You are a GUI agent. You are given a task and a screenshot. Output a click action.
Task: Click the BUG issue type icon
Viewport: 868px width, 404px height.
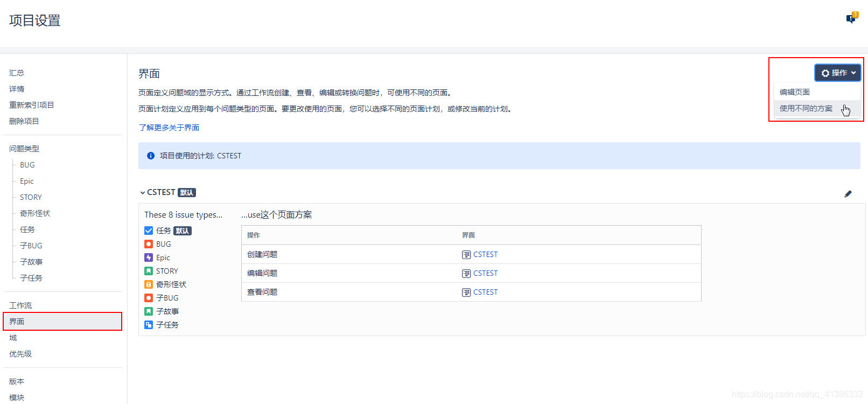point(149,244)
